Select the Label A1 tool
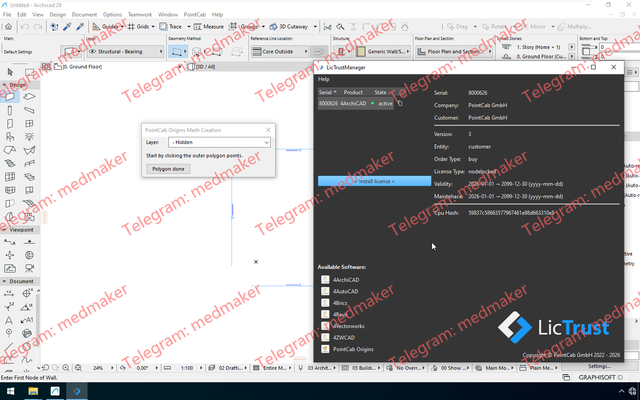640x400 pixels. pyautogui.click(x=27, y=320)
